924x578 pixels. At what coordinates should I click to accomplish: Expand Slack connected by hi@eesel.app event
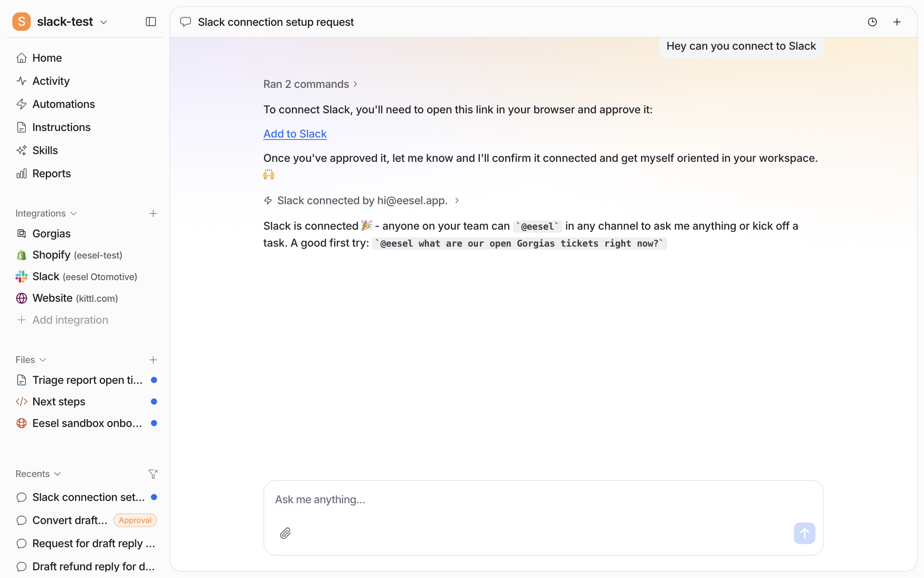(362, 200)
